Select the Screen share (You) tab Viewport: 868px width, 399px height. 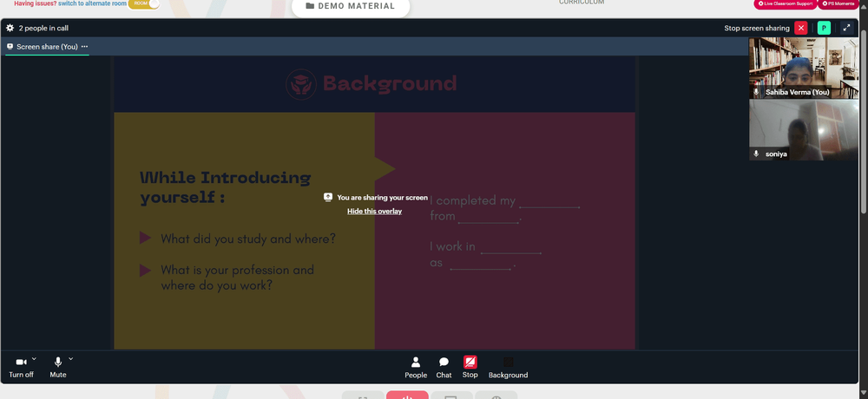coord(47,47)
